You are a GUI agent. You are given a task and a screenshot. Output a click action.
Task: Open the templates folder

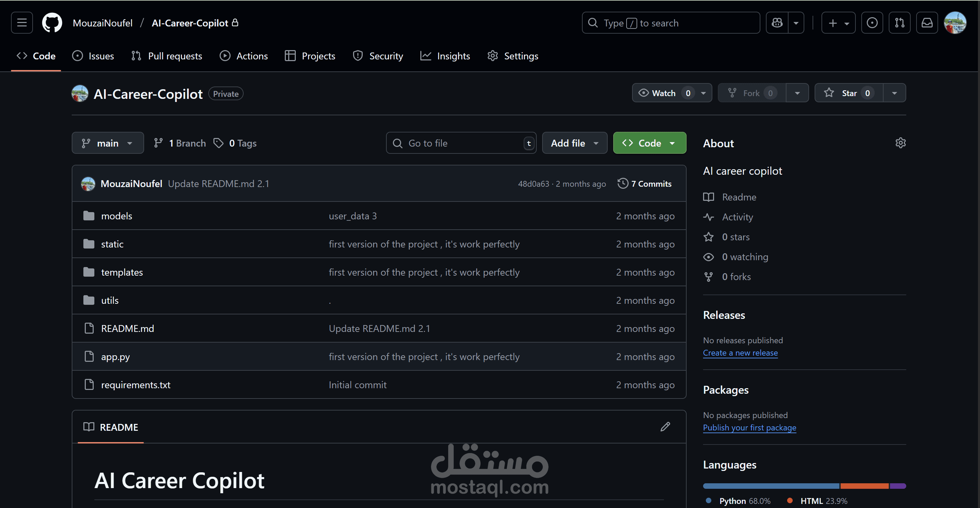(x=122, y=272)
